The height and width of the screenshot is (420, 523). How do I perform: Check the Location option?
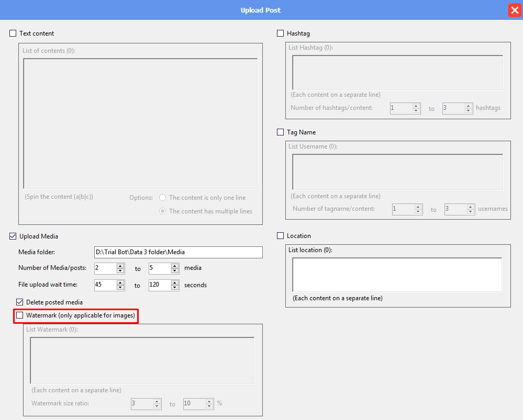pos(280,236)
